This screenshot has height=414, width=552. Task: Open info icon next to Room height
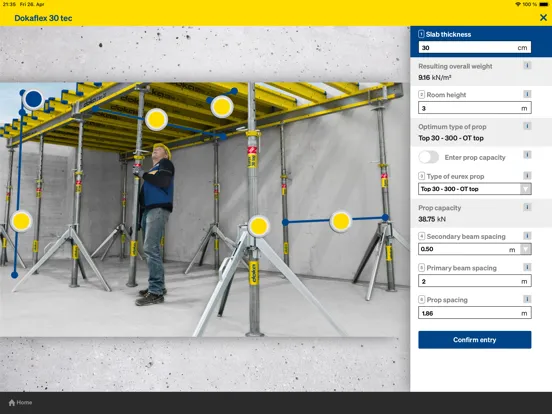[527, 94]
